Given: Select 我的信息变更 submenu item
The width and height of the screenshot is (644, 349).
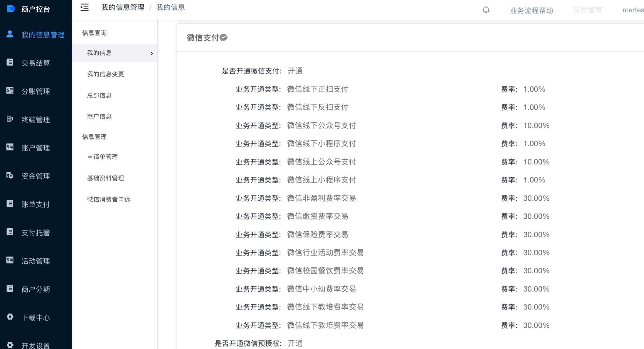Looking at the screenshot, I should 106,74.
